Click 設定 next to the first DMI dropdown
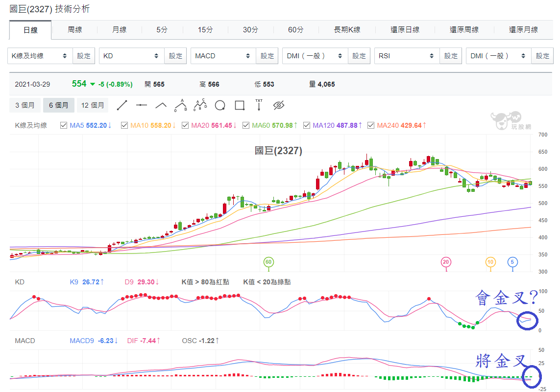Screen dimensions: 560x392 pyautogui.click(x=359, y=56)
